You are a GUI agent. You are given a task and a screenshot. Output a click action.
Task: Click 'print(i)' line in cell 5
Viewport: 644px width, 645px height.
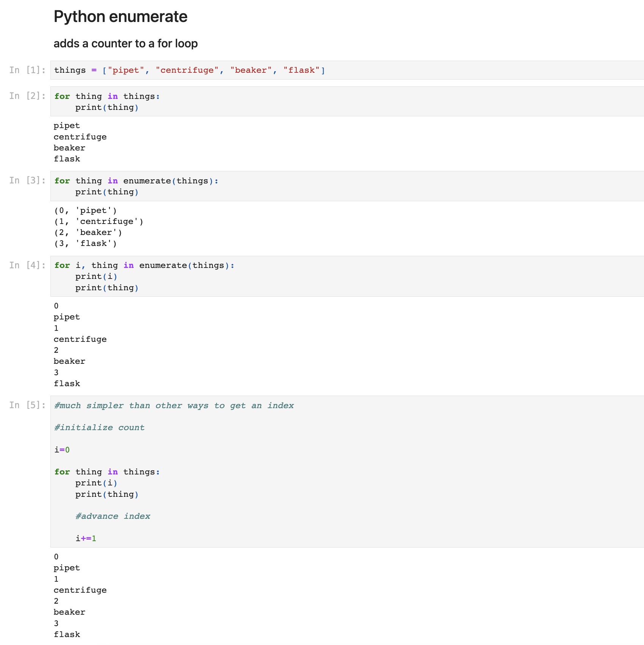(97, 483)
